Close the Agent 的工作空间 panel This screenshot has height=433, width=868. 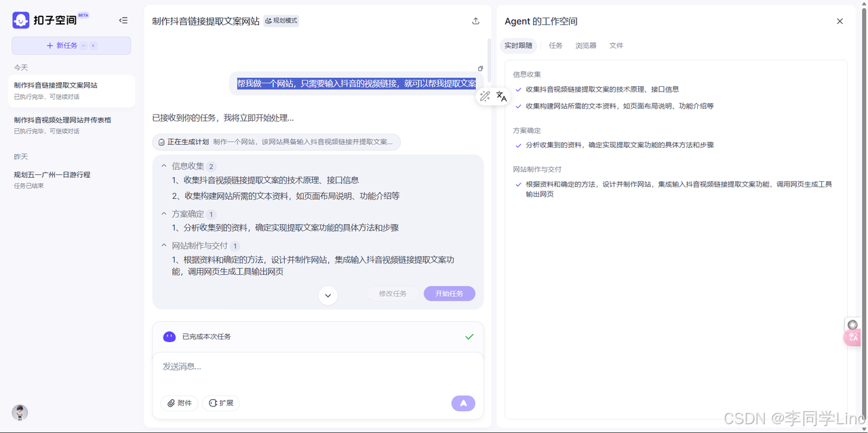pos(840,21)
